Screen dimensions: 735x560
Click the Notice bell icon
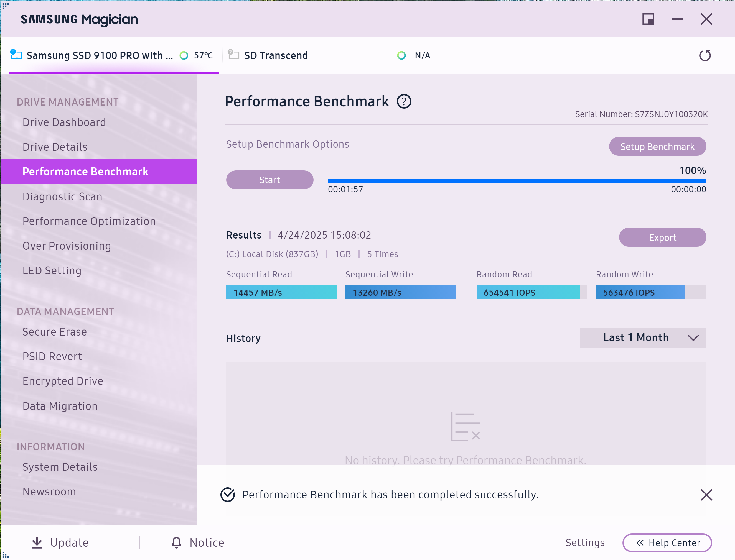(x=176, y=543)
